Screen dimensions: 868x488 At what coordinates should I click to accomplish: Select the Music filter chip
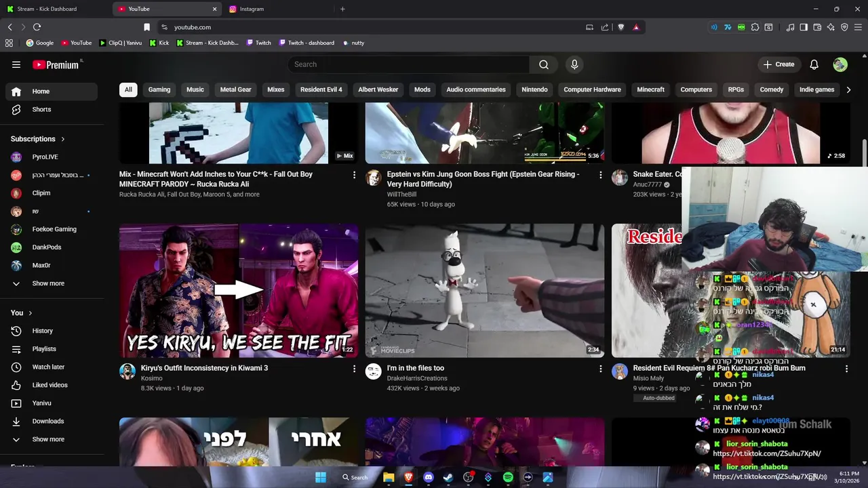pyautogui.click(x=195, y=89)
